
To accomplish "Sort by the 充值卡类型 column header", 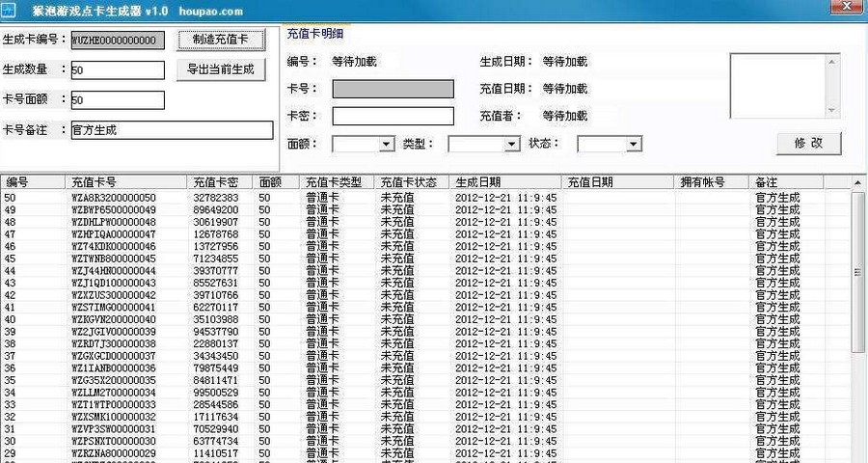I will tap(338, 182).
